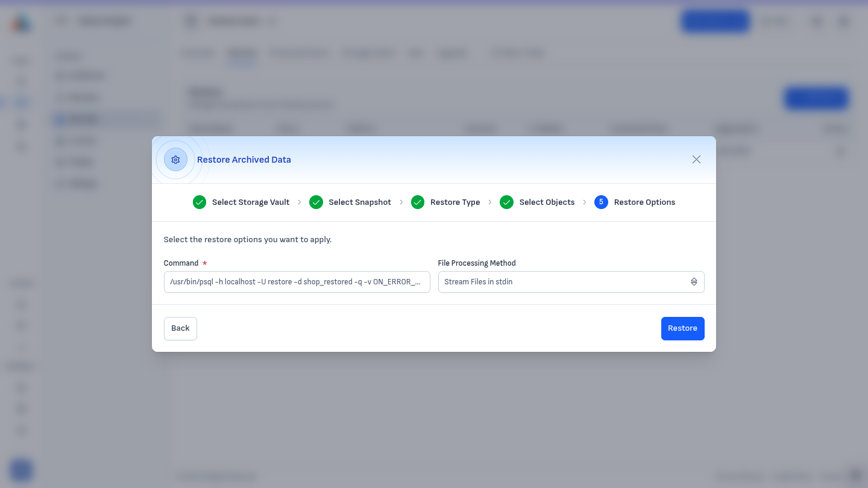Open the File Processing Method dropdown

[x=571, y=282]
